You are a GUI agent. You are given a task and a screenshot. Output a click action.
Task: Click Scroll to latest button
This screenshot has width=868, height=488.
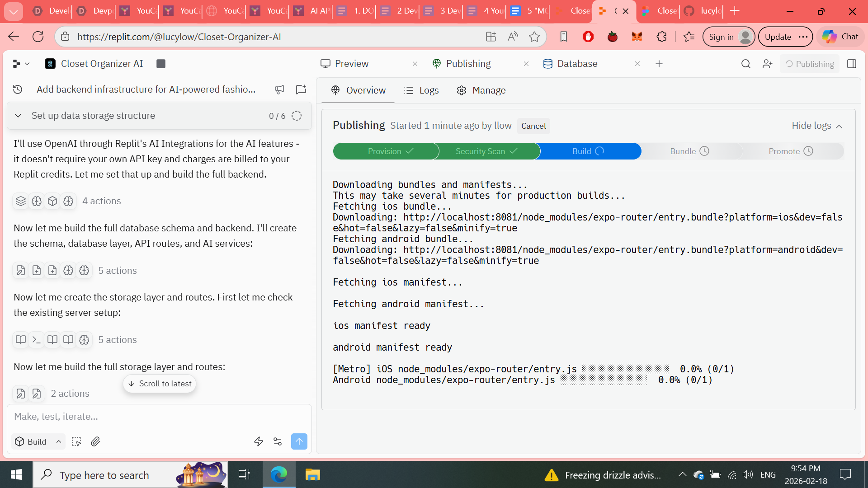coord(160,384)
